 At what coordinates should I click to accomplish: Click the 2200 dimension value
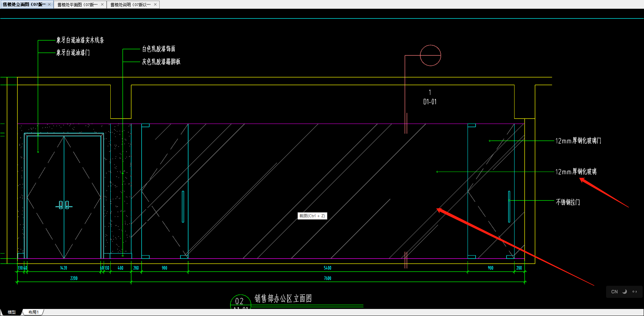click(74, 278)
